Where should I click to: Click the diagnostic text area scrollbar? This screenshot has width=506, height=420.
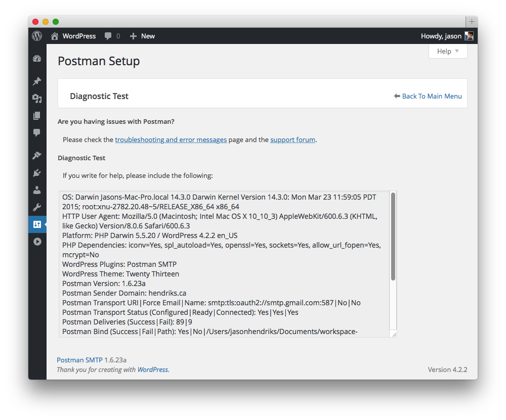393,237
